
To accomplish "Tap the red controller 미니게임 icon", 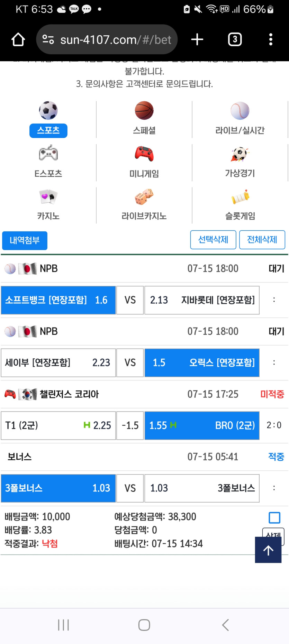I will tap(144, 154).
